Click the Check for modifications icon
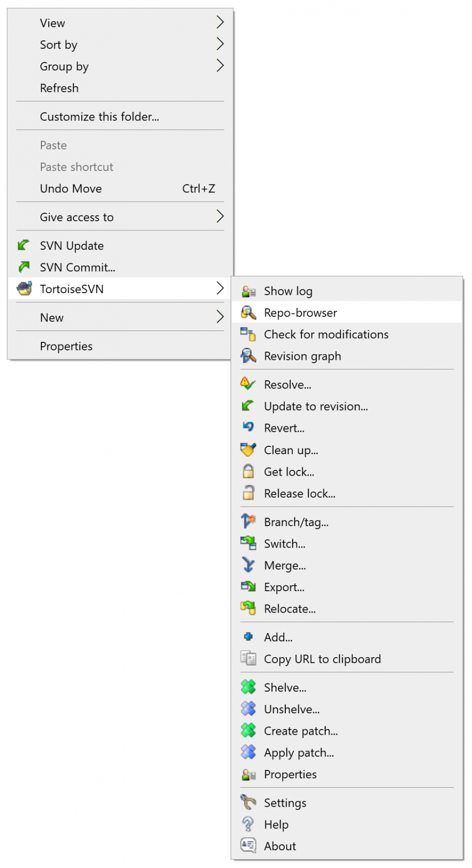This screenshot has width=472, height=868. click(x=248, y=334)
